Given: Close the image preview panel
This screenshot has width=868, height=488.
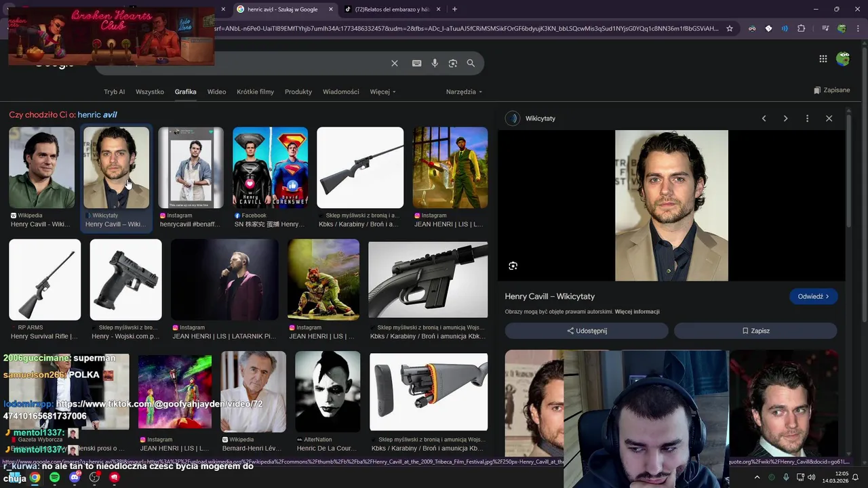Looking at the screenshot, I should click(x=829, y=119).
